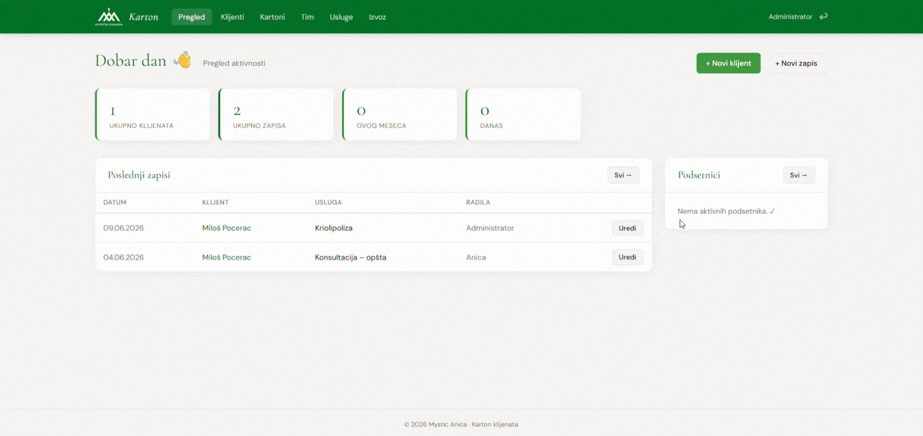
Task: Click the Poslednji zapisi heading
Action: (140, 175)
